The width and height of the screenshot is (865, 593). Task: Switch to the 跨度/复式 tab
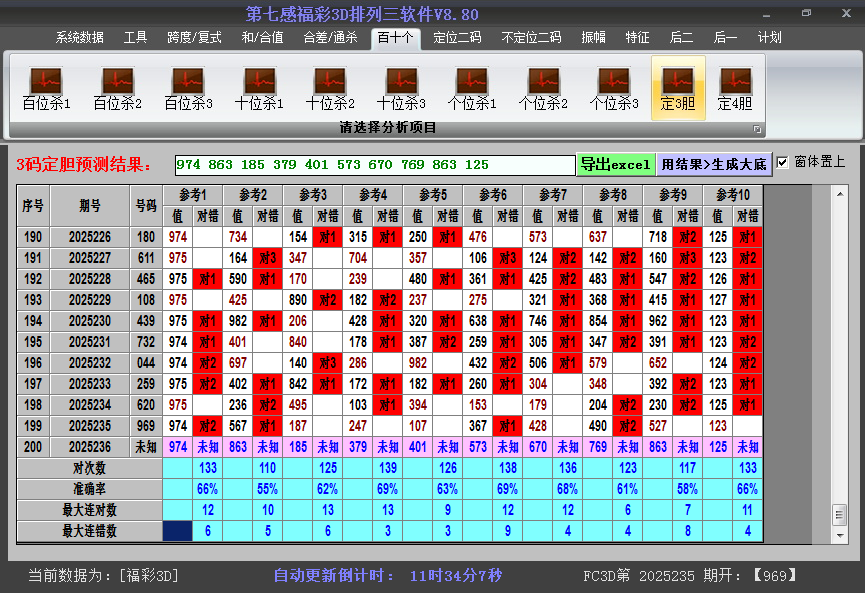(x=194, y=38)
